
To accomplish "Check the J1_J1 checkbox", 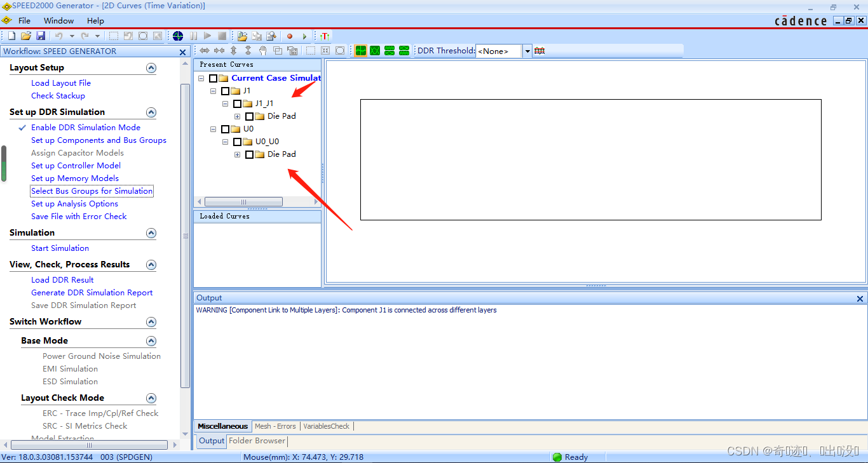I will click(237, 104).
